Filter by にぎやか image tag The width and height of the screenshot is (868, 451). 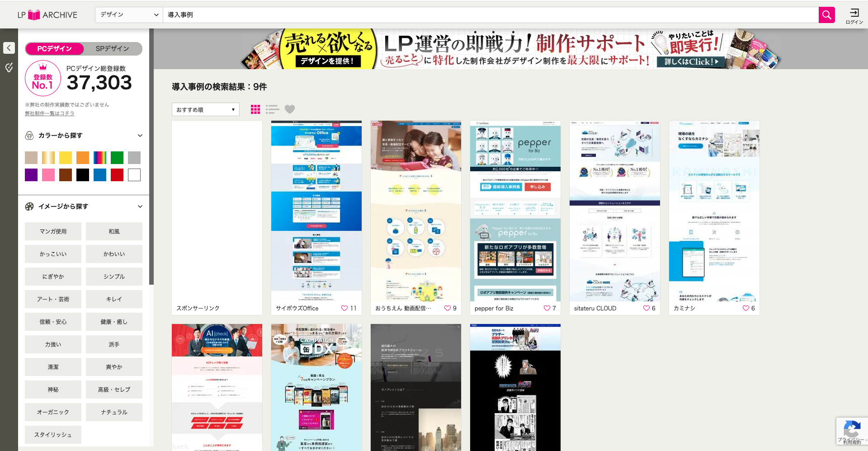tap(53, 277)
